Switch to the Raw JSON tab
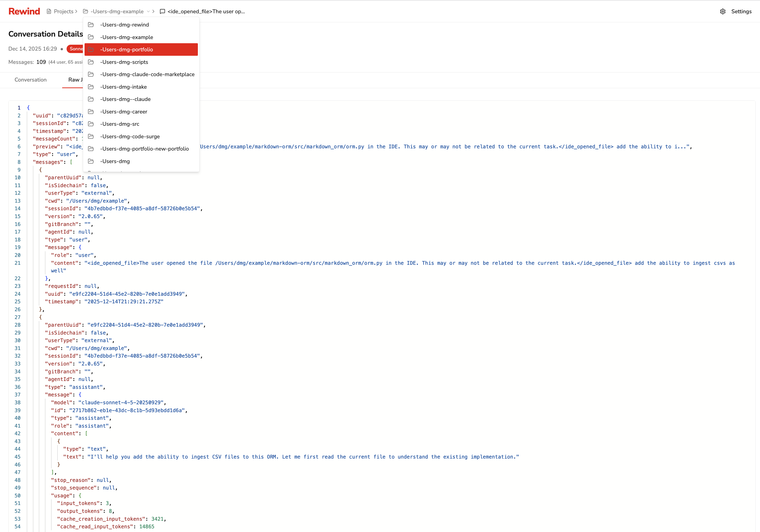 coord(75,80)
